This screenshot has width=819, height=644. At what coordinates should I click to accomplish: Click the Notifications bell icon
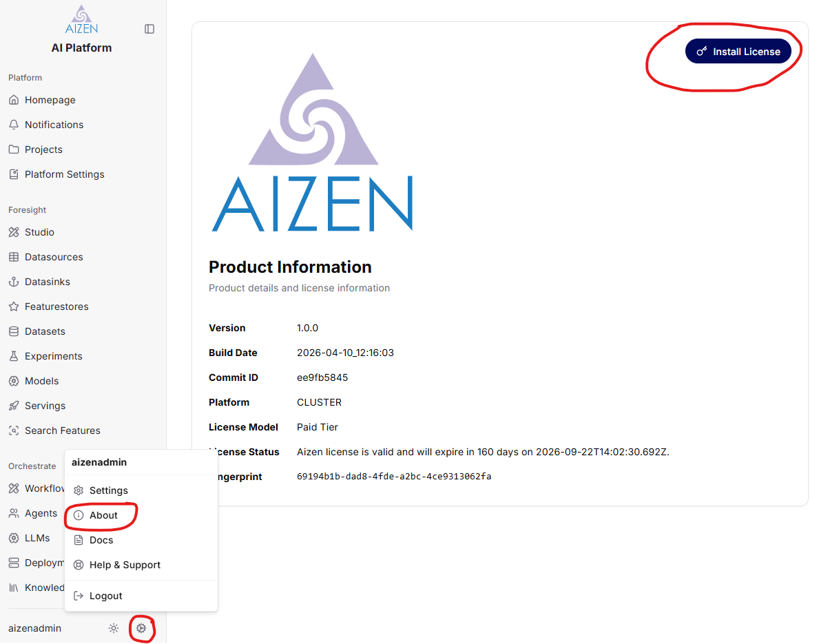coord(14,125)
